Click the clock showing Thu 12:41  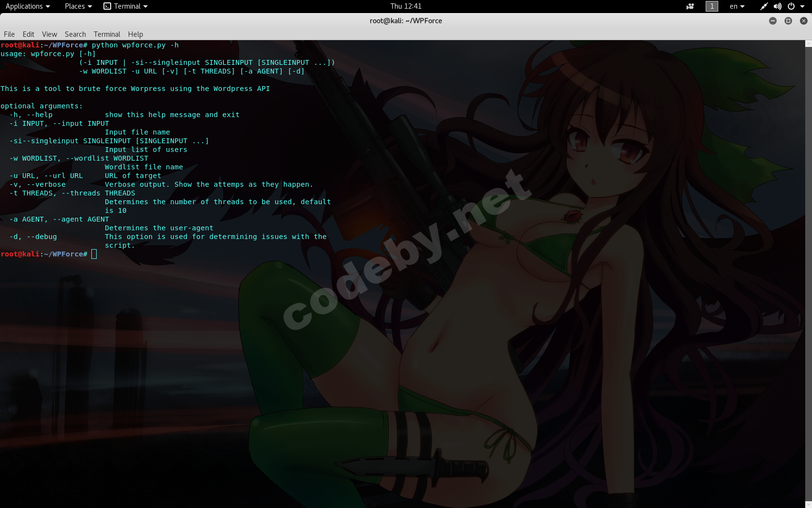406,6
